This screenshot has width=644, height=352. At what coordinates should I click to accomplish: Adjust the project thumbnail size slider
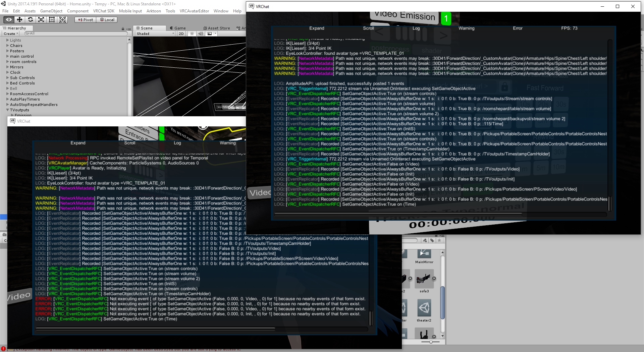pos(431,342)
